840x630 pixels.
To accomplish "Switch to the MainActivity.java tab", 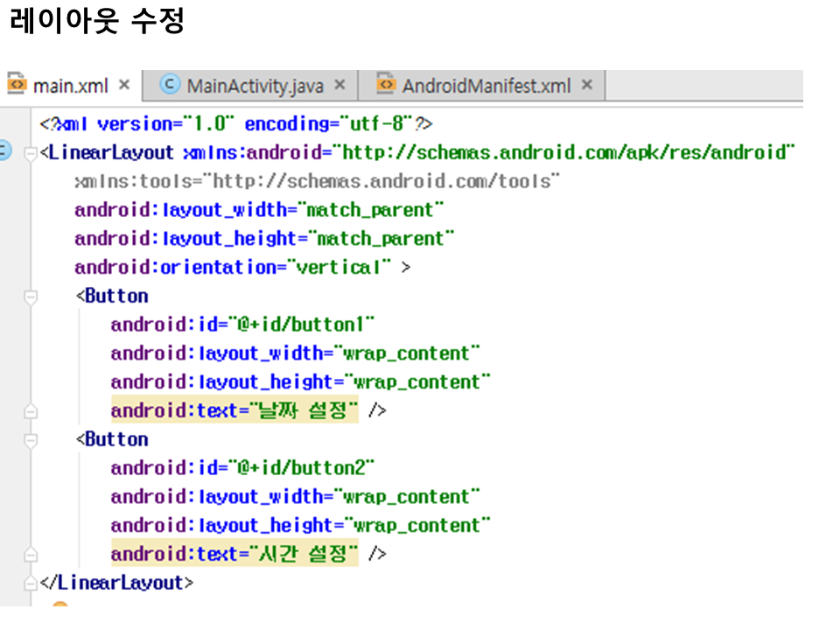I will click(x=255, y=86).
